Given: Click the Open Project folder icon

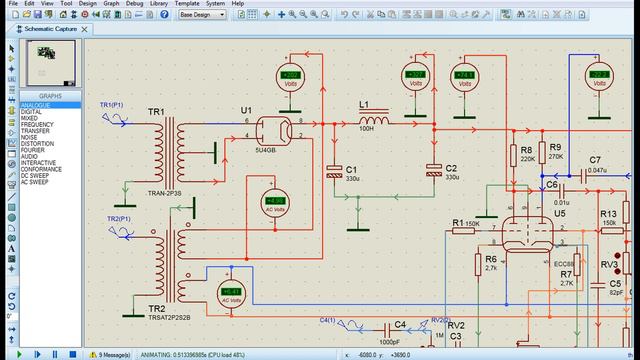Looking at the screenshot, I should [x=27, y=15].
